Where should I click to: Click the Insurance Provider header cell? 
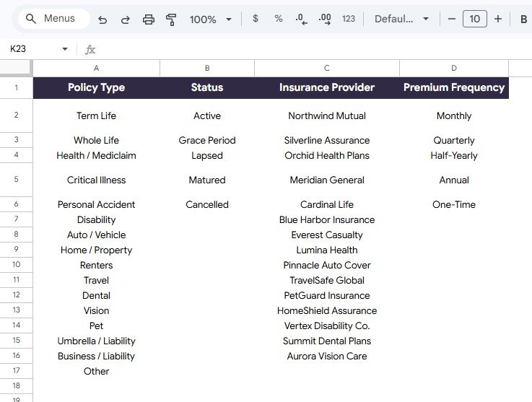[327, 88]
